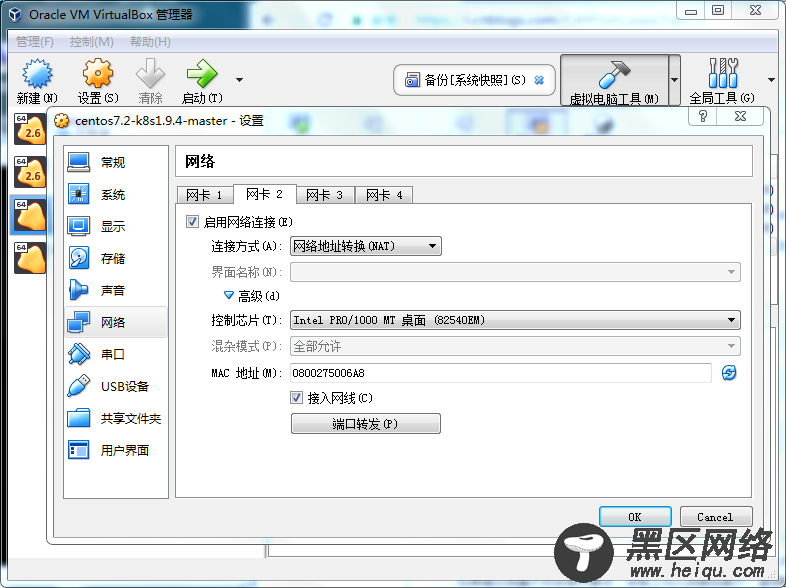The image size is (786, 588).
Task: Close the centos7.2 settings dialog
Action: pos(740,116)
